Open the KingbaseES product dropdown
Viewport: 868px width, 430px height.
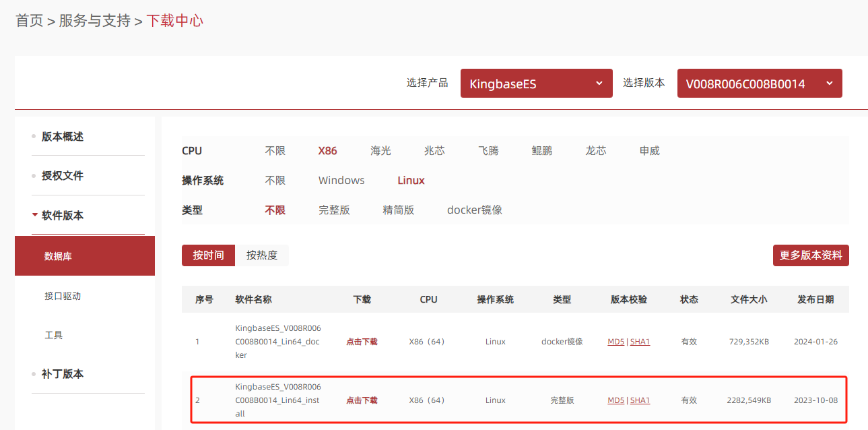tap(536, 83)
